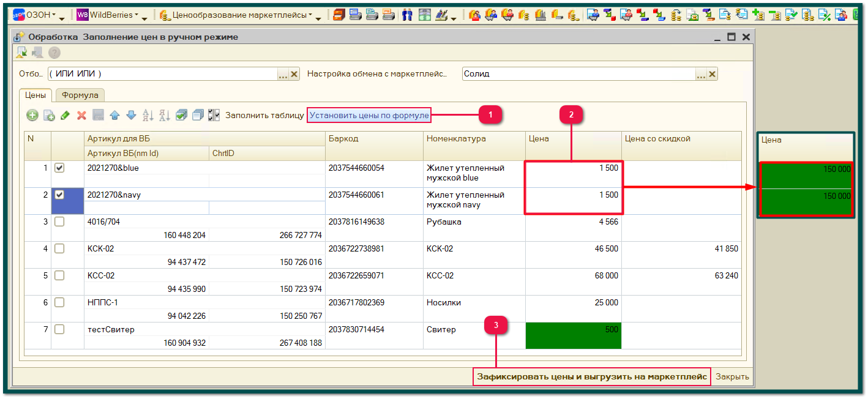Click the two blue figures icon in main toolbar
The width and height of the screenshot is (868, 399).
pyautogui.click(x=408, y=14)
